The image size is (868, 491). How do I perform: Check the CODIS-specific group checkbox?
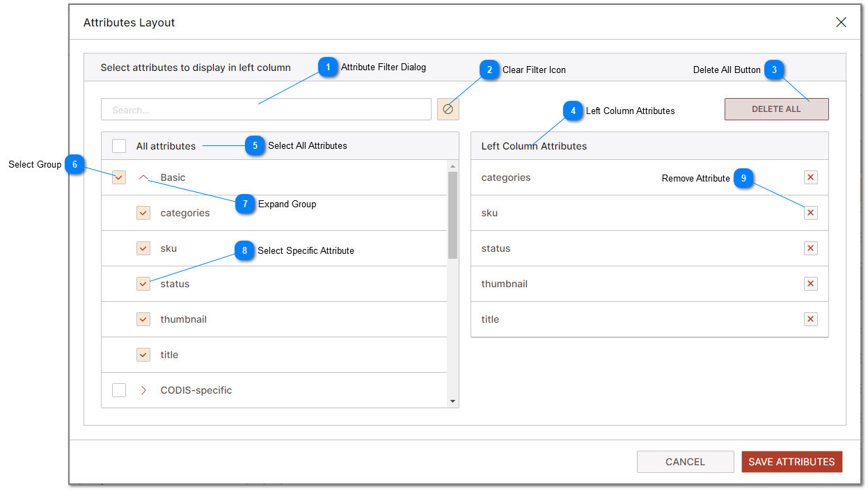pos(119,390)
